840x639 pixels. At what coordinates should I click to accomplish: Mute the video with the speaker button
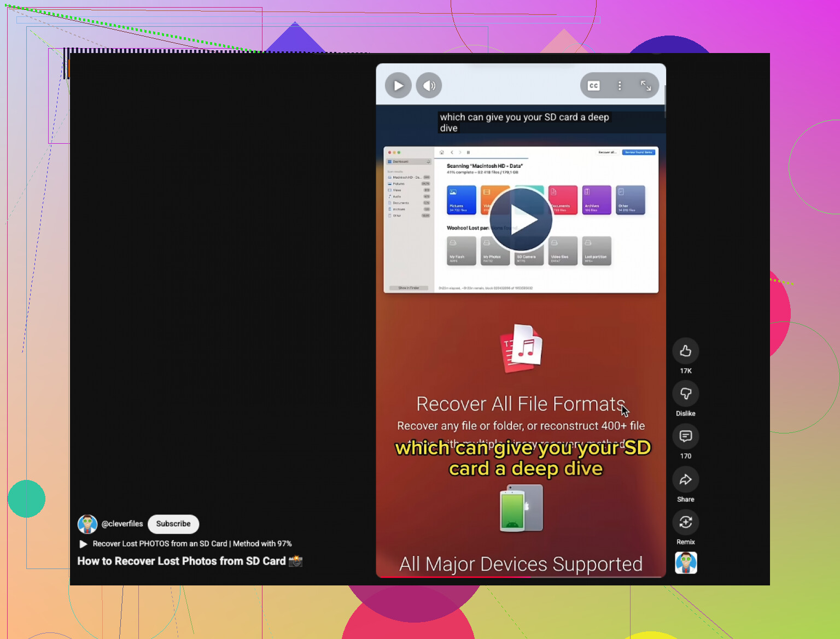pos(429,85)
